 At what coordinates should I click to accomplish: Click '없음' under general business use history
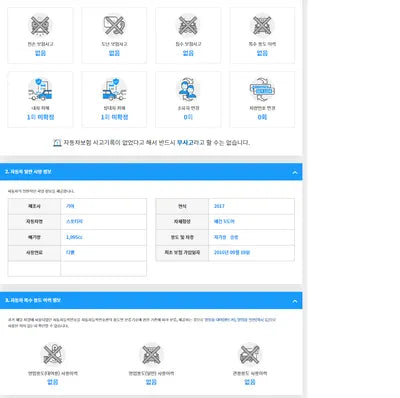(151, 382)
